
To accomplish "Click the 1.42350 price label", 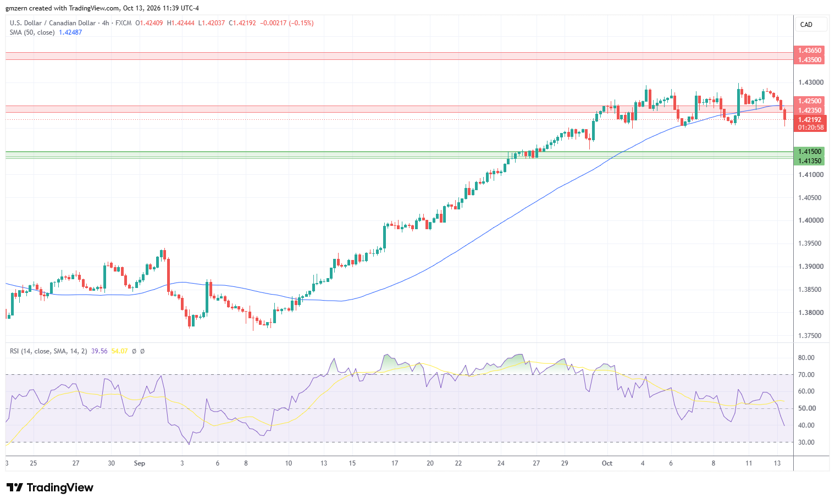I will pyautogui.click(x=810, y=110).
